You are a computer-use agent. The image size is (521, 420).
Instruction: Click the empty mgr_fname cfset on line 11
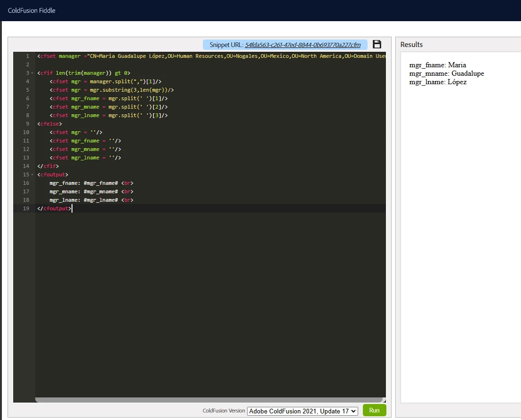[85, 141]
